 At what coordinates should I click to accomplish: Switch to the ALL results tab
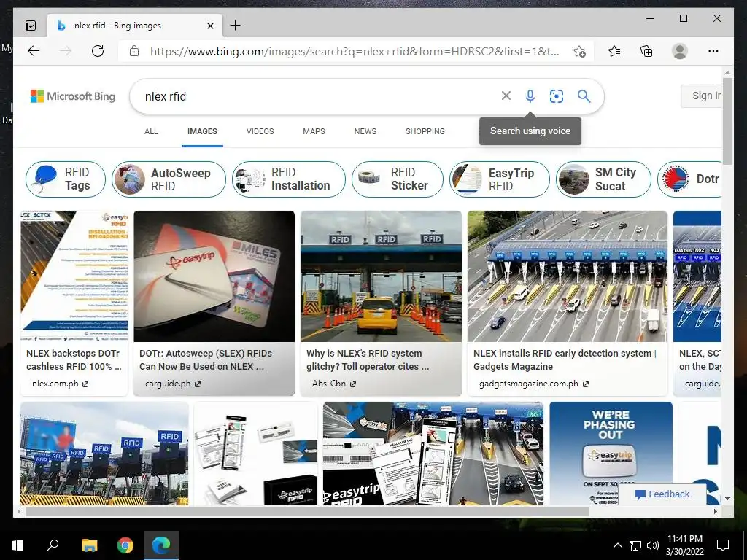151,131
